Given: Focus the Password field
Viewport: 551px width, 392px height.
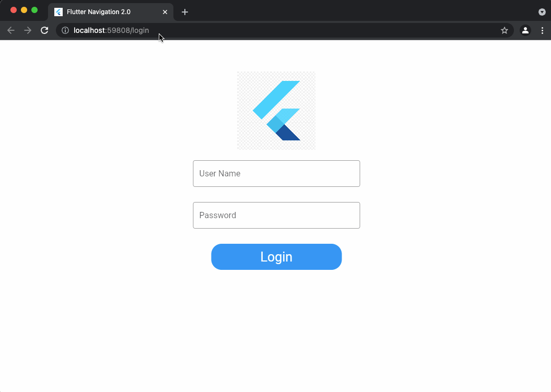Looking at the screenshot, I should pos(277,216).
